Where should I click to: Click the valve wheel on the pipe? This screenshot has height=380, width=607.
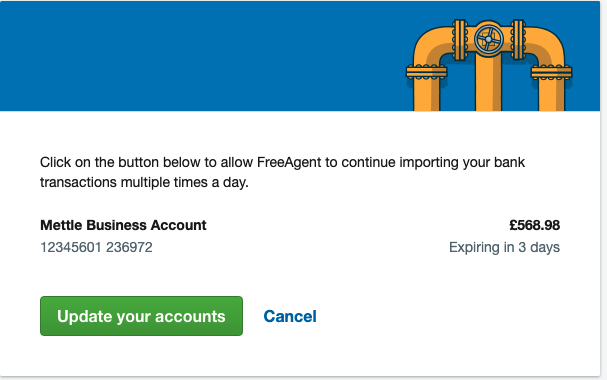click(489, 39)
